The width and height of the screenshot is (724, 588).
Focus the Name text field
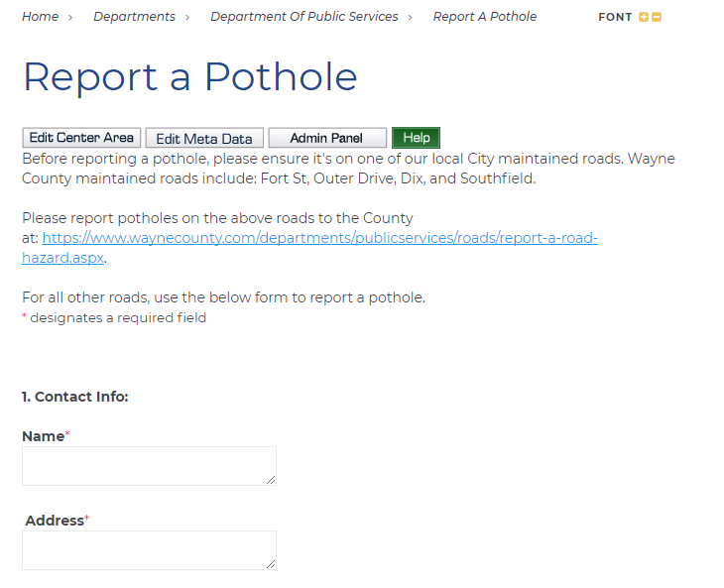pos(149,466)
